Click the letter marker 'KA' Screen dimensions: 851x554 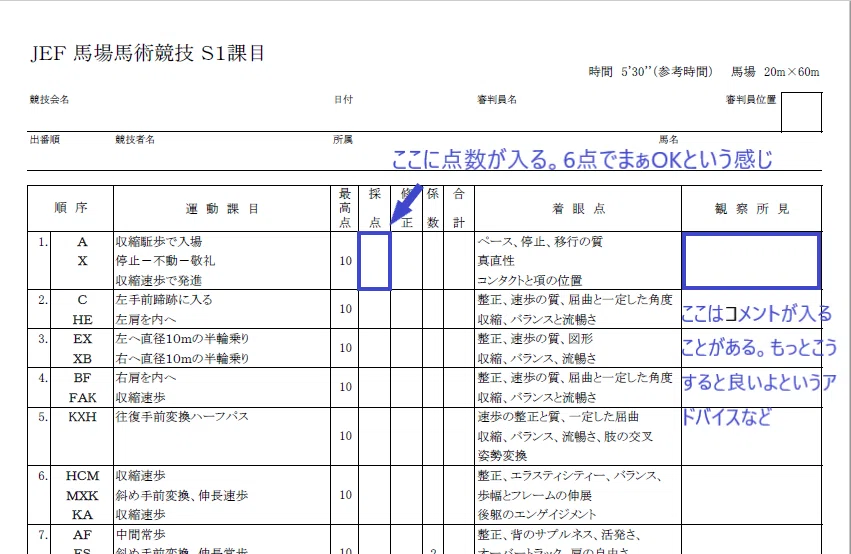coord(82,514)
